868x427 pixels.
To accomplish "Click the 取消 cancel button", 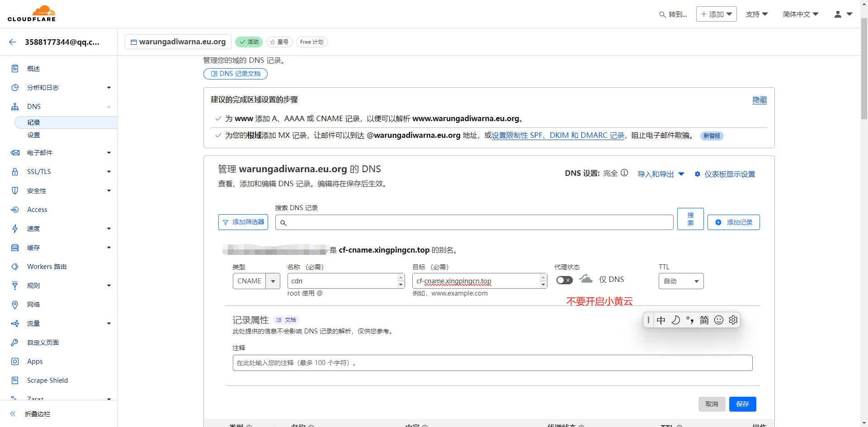I will (712, 404).
